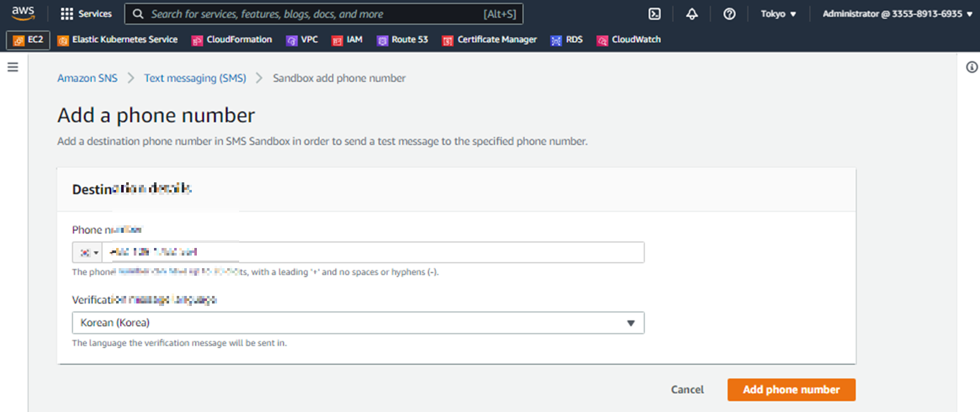Screen dimensions: 980x412
Task: Open the Route 53 shortcut
Action: pyautogui.click(x=402, y=40)
